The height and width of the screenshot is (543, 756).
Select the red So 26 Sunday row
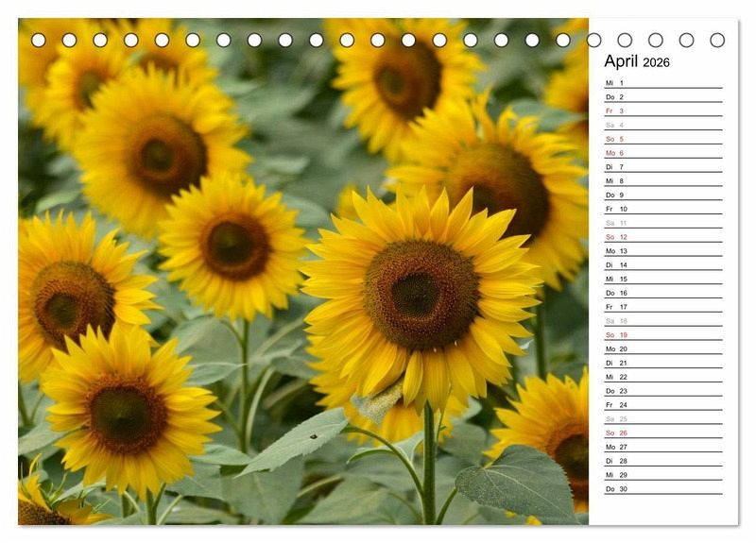coord(661,433)
